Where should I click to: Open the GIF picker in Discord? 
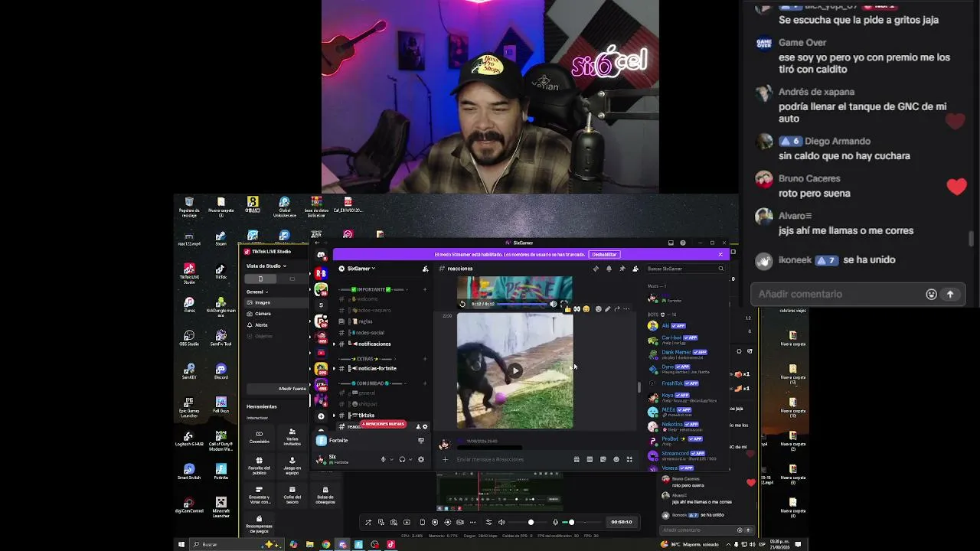(x=590, y=459)
